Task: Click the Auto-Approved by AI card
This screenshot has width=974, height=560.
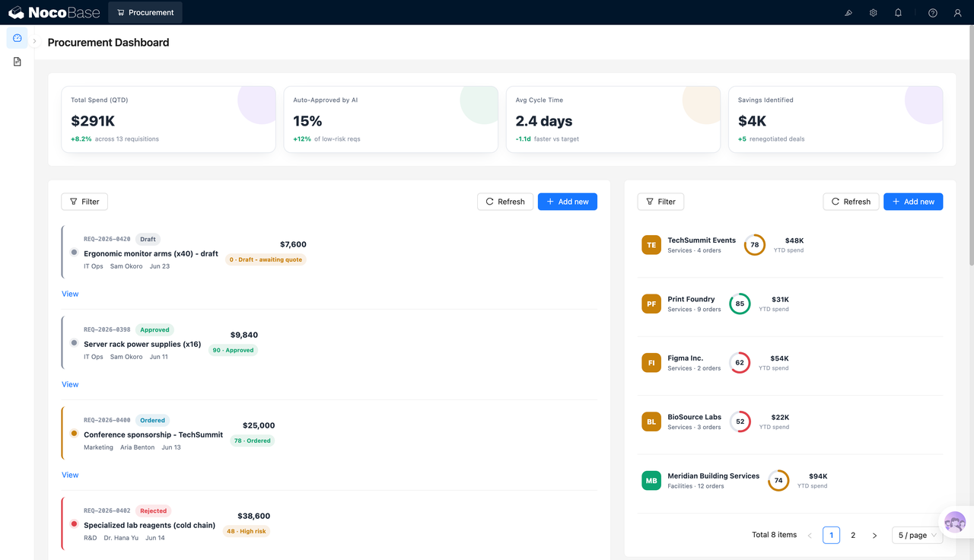Action: pos(390,119)
